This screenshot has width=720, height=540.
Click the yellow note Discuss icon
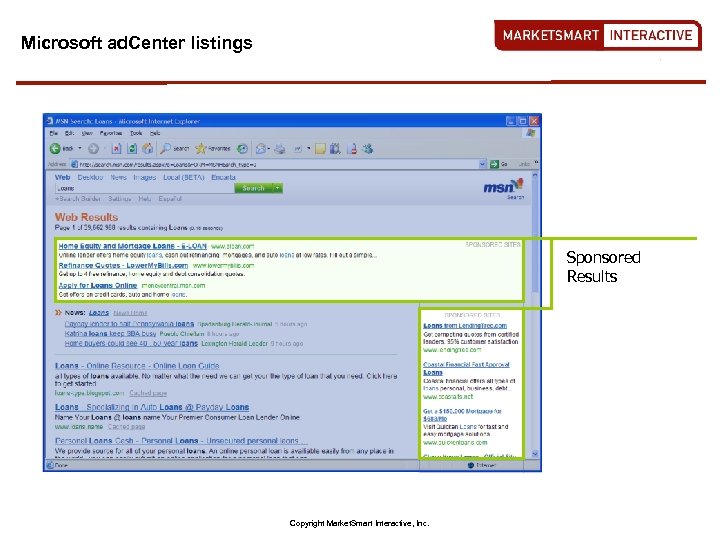click(321, 148)
